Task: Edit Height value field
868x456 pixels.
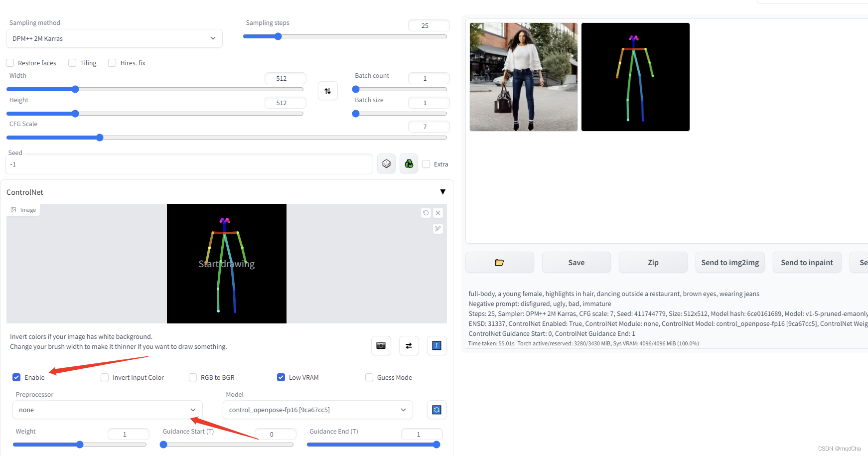Action: [285, 103]
